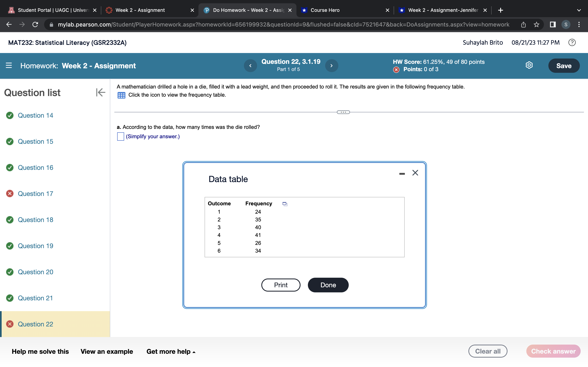Expand the Get more help menu

171,352
